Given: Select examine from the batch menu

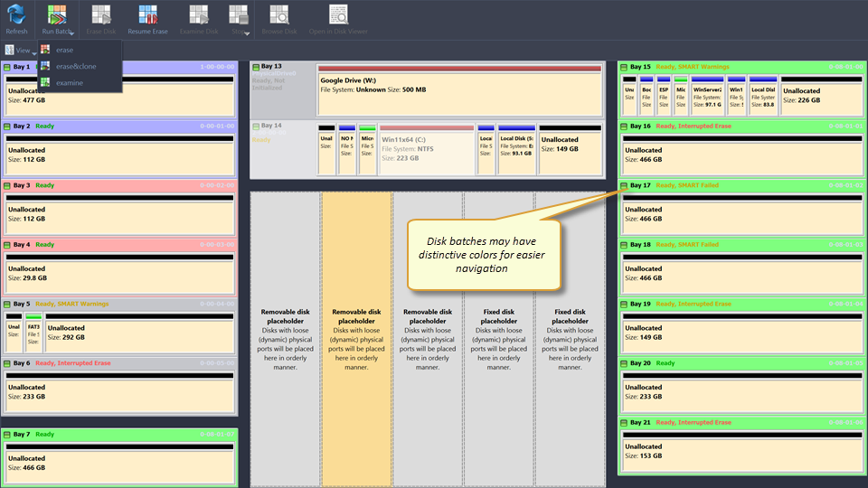Looking at the screenshot, I should pos(69,82).
